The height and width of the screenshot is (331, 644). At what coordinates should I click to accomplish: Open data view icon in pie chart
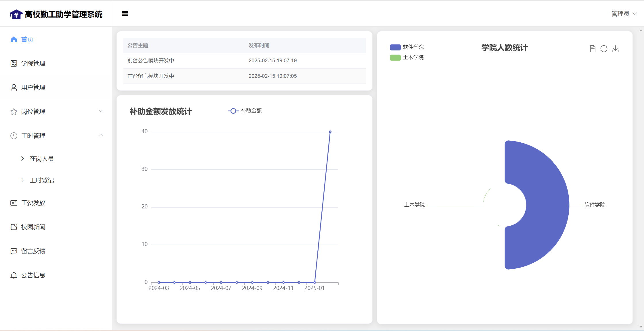(x=593, y=49)
